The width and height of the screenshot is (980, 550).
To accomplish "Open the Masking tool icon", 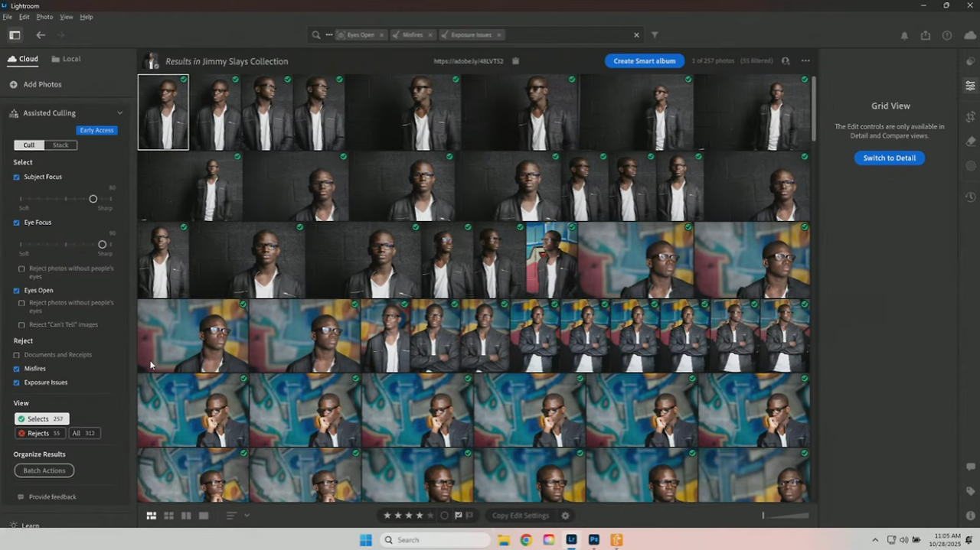I will [970, 166].
